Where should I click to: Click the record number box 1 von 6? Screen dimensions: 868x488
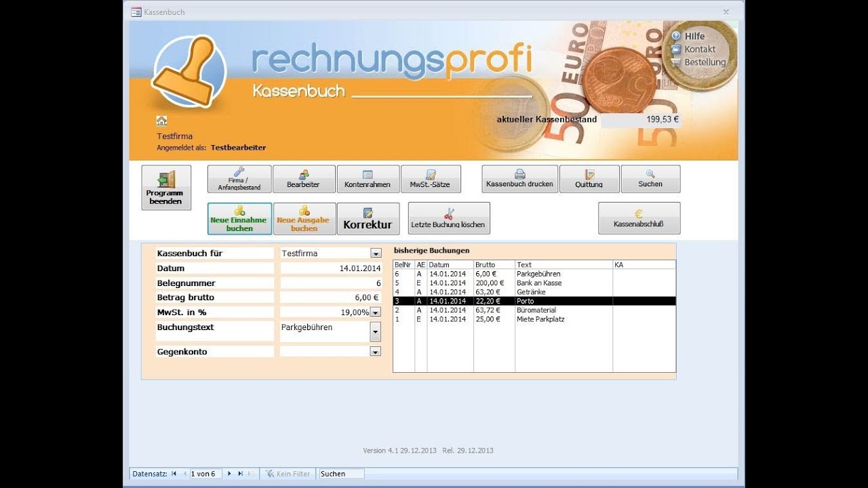point(207,474)
